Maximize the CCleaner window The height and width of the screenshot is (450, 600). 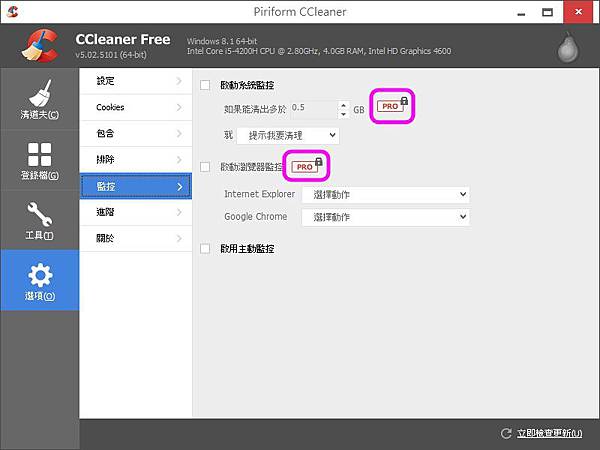548,13
